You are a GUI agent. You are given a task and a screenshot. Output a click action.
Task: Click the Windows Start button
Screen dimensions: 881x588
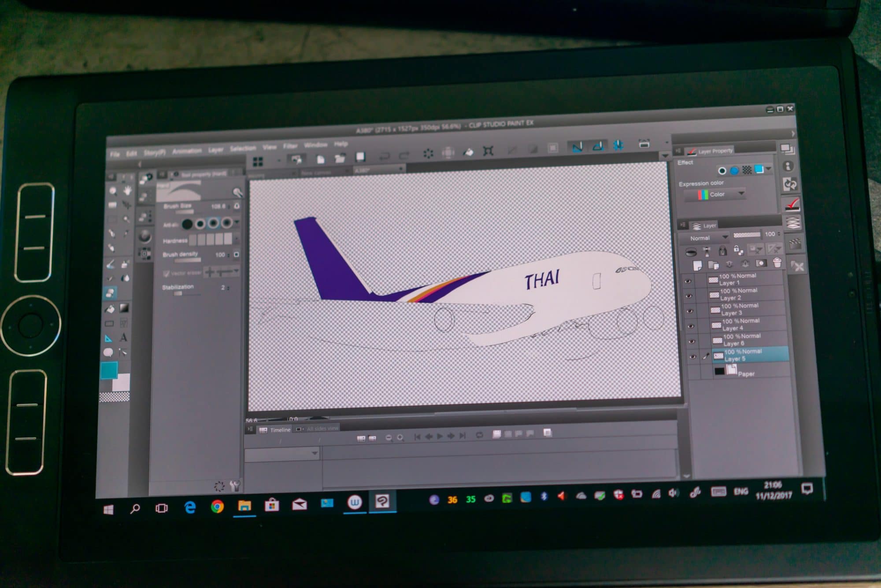[108, 510]
